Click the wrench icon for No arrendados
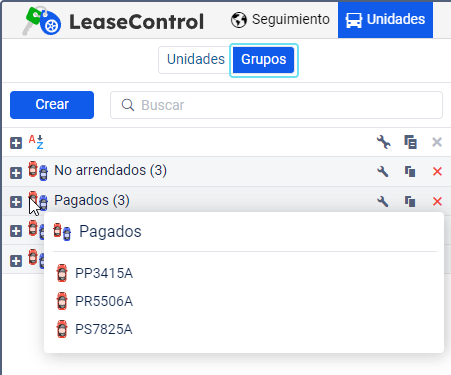 point(383,172)
